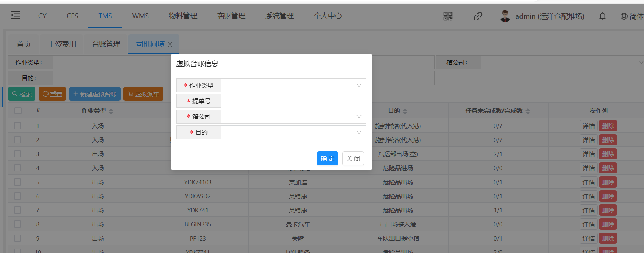Select the checkbox for row 5
This screenshot has width=644, height=253.
tap(18, 182)
